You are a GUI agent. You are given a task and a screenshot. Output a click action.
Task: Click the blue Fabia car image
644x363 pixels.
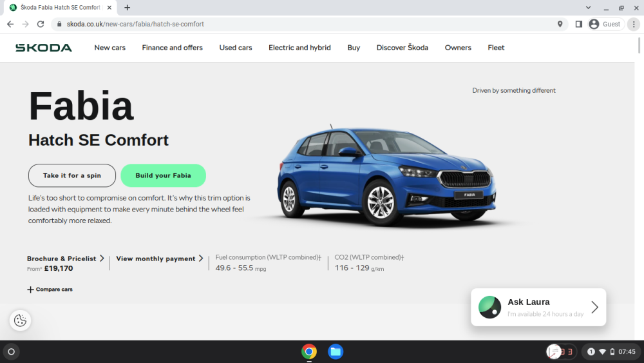click(x=386, y=175)
